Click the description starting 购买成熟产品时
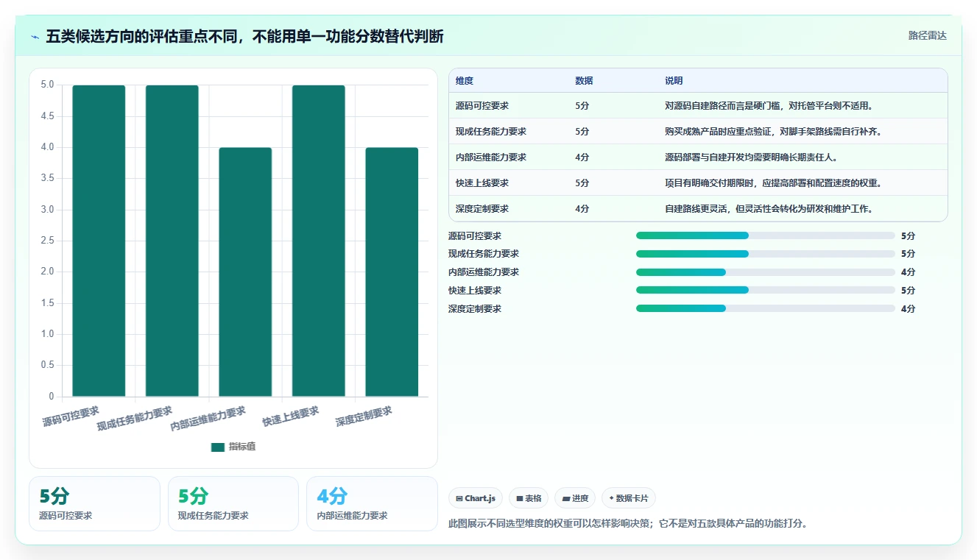This screenshot has width=977, height=560. (773, 131)
